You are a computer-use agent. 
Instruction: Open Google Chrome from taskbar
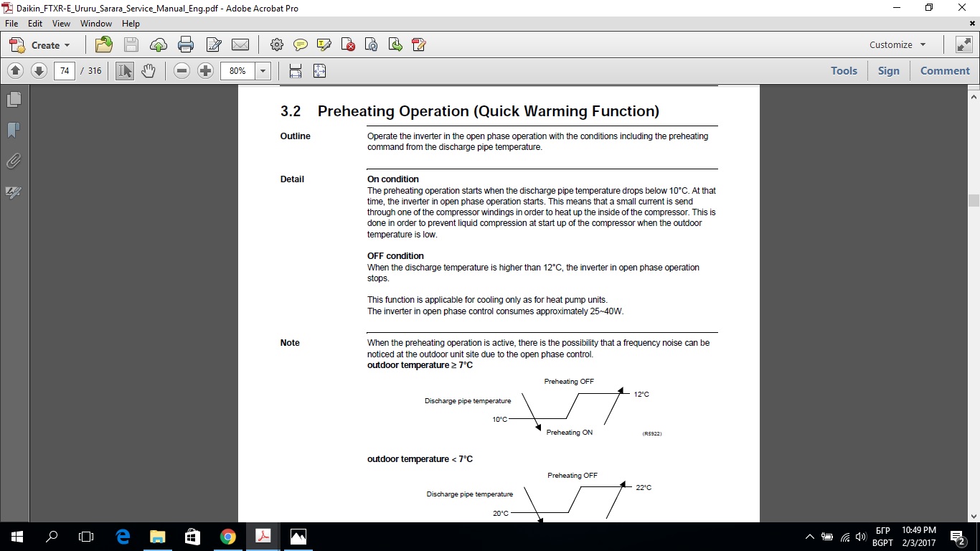coord(227,537)
